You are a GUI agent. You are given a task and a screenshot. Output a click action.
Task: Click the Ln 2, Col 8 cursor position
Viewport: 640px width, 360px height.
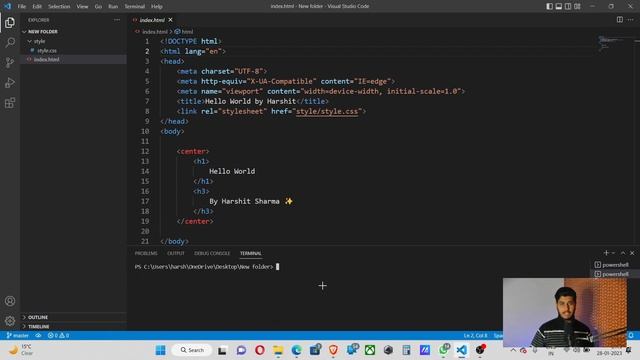475,336
